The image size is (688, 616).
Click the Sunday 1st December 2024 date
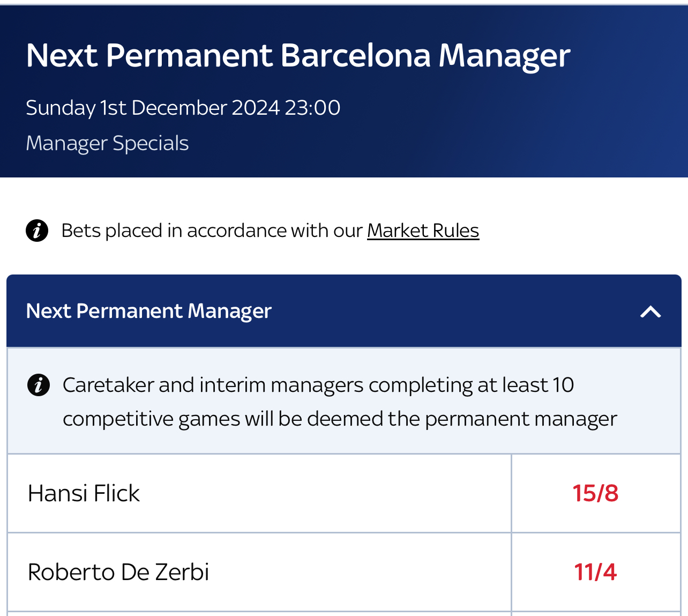(153, 108)
